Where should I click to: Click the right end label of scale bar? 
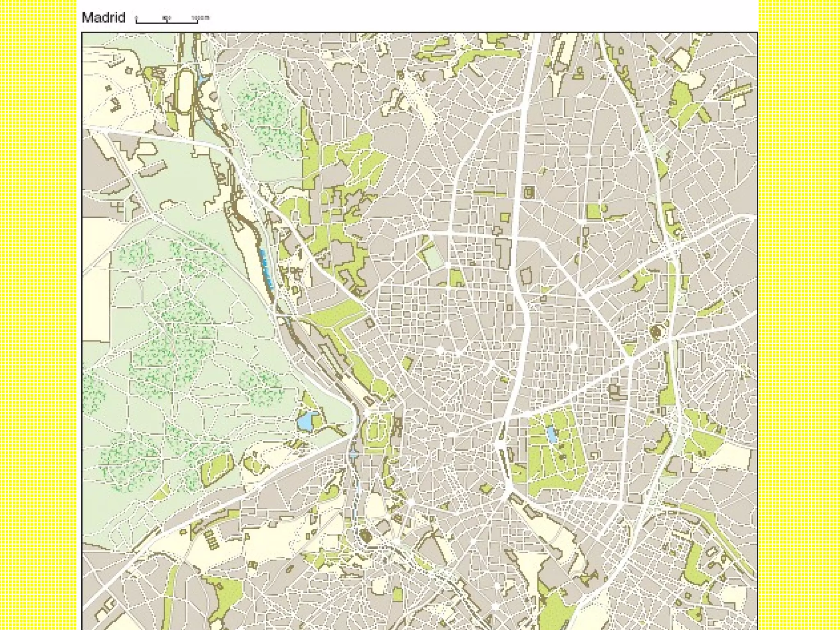pos(201,17)
